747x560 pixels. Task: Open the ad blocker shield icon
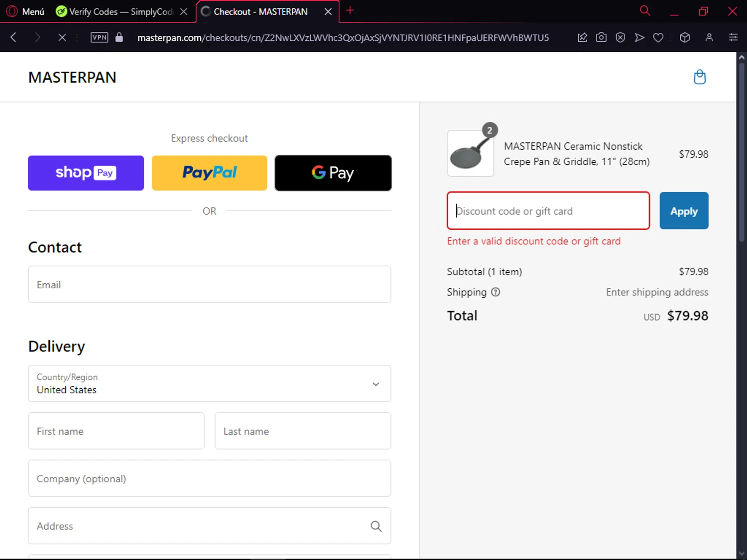tap(620, 37)
